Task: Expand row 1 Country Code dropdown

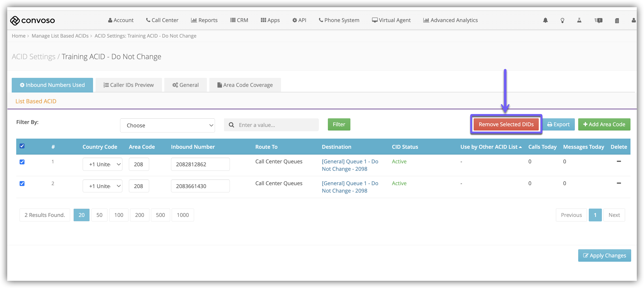Action: click(x=102, y=164)
